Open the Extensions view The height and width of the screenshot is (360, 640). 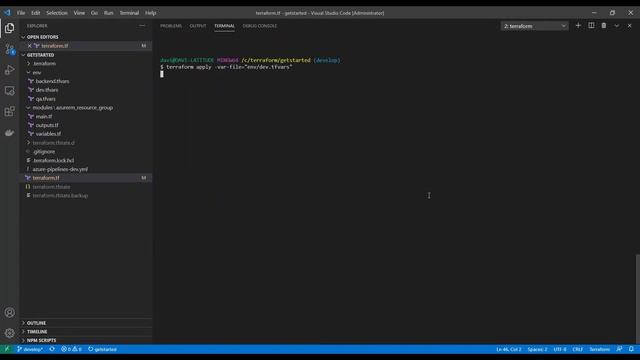click(x=9, y=111)
